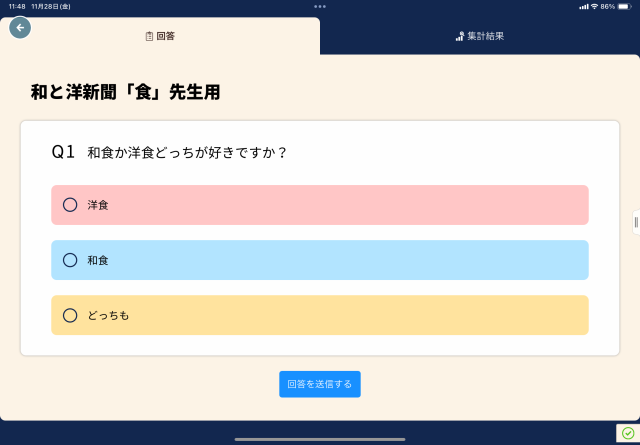
Task: Tap the green checkmark icon
Action: [627, 433]
